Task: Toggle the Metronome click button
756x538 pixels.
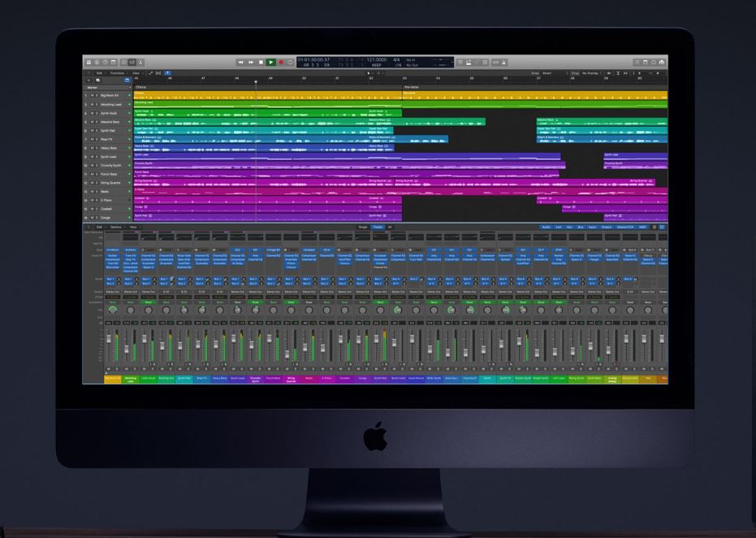Action: click(503, 63)
